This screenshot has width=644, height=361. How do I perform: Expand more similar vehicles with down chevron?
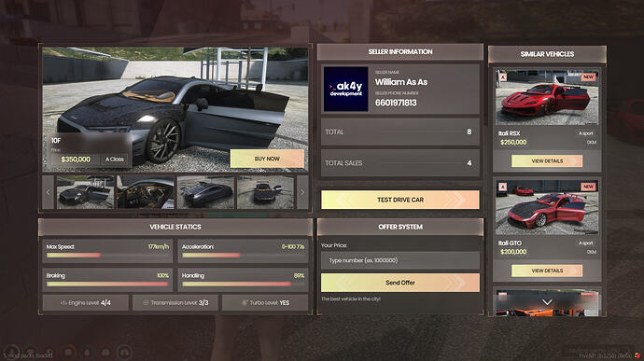tap(547, 302)
